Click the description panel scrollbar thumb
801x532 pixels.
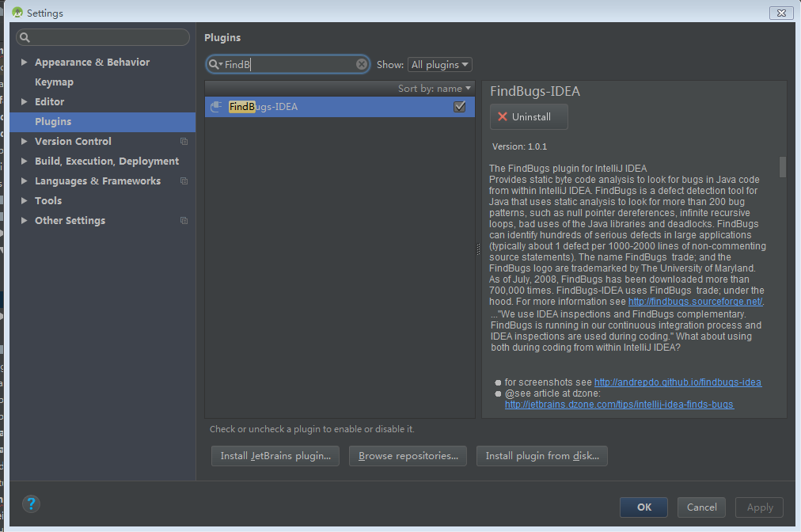pos(782,167)
